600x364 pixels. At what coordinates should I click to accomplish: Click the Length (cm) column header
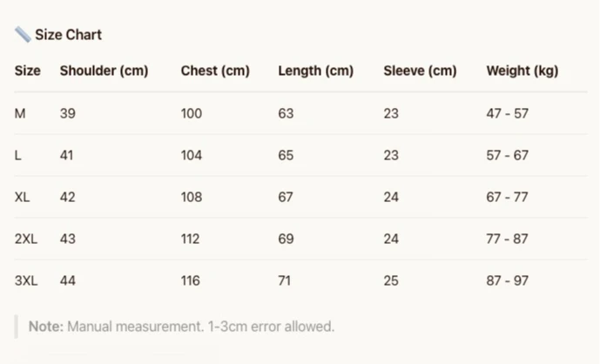click(316, 71)
